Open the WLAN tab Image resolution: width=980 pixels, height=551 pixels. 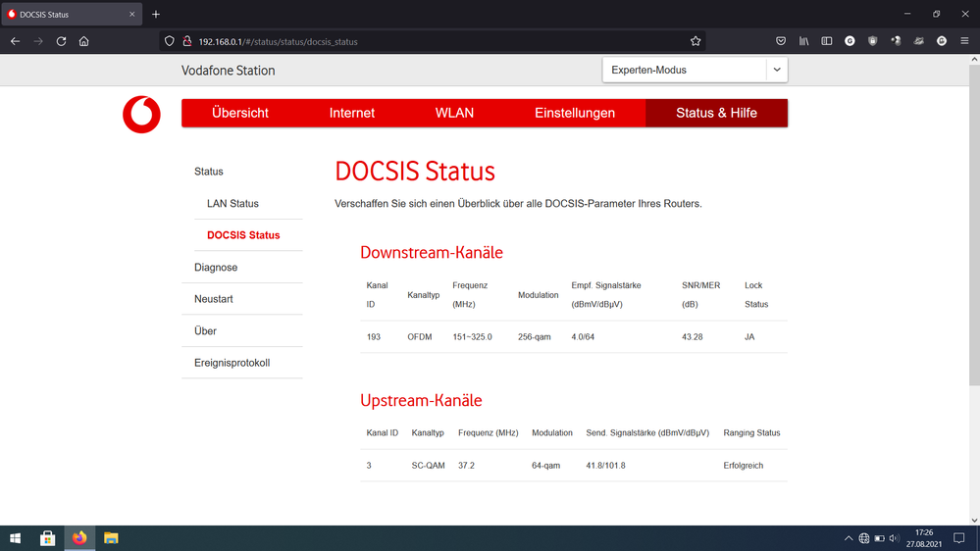pyautogui.click(x=454, y=113)
